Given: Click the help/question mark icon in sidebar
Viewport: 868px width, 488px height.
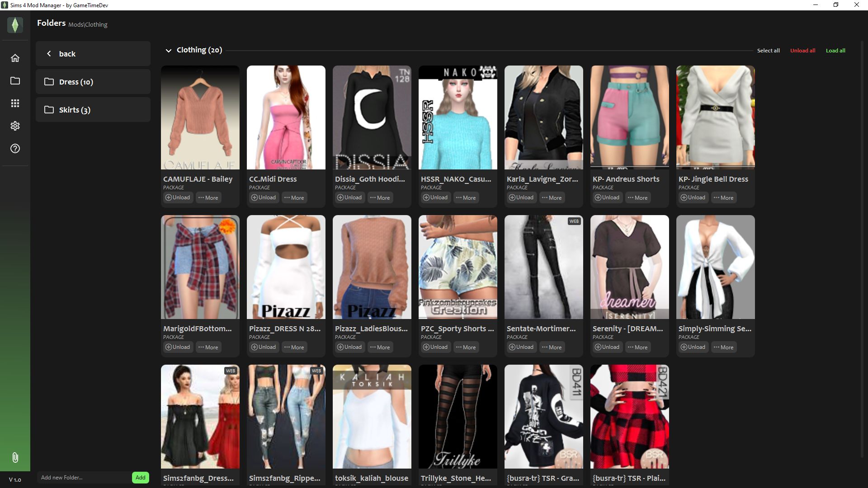Looking at the screenshot, I should click(x=15, y=148).
